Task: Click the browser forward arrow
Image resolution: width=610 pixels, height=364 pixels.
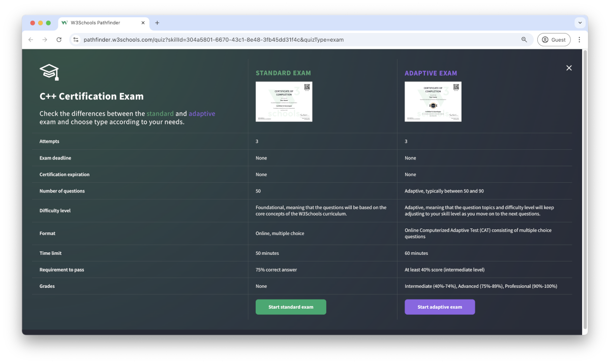Action: click(45, 40)
